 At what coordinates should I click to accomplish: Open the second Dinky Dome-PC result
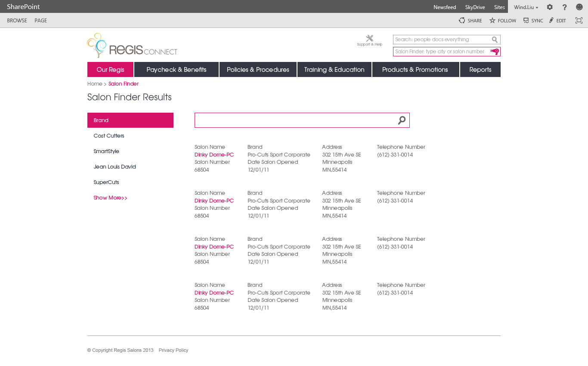click(214, 201)
